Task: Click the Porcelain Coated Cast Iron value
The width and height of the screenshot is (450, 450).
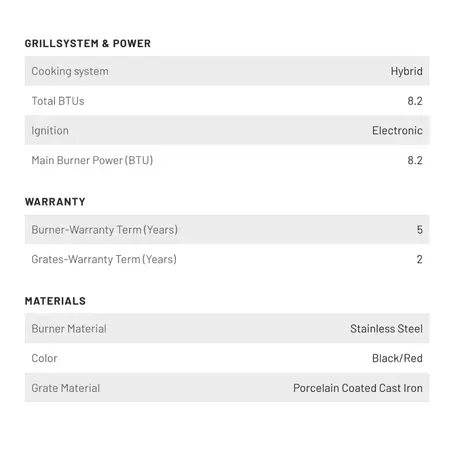Action: click(x=358, y=388)
